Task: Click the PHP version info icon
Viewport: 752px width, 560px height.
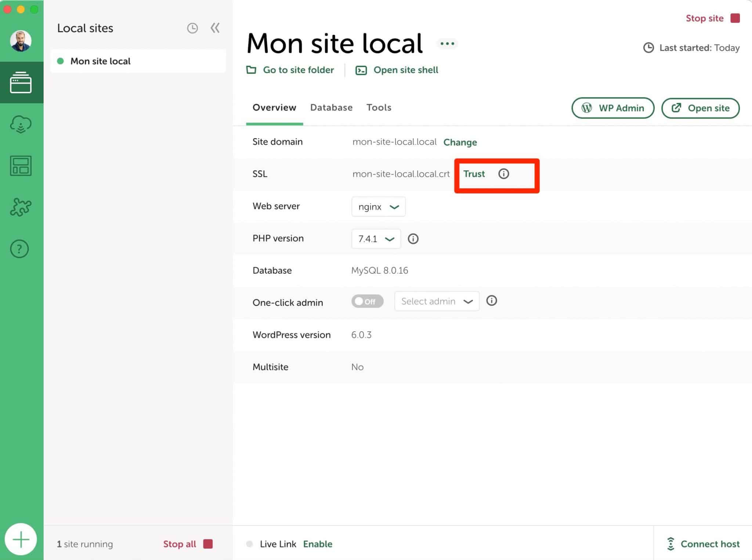Action: click(x=413, y=239)
